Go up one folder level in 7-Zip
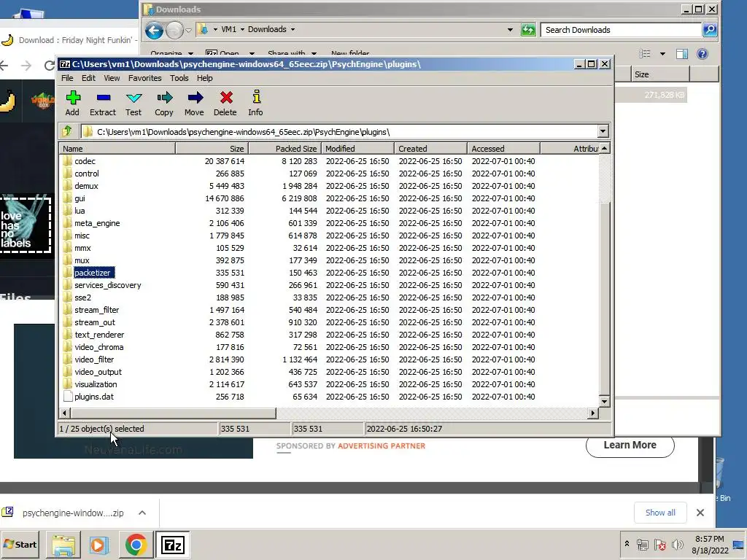This screenshot has width=747, height=560. (67, 131)
